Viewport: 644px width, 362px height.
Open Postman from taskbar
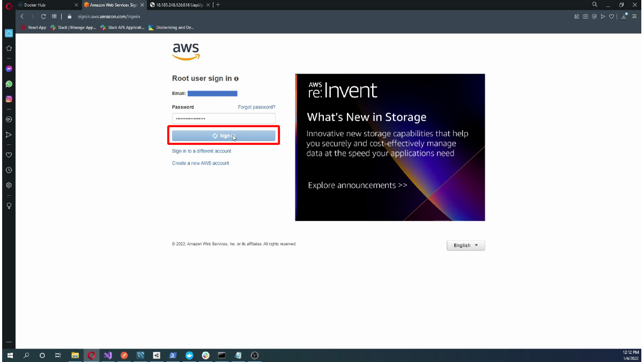pos(124,355)
